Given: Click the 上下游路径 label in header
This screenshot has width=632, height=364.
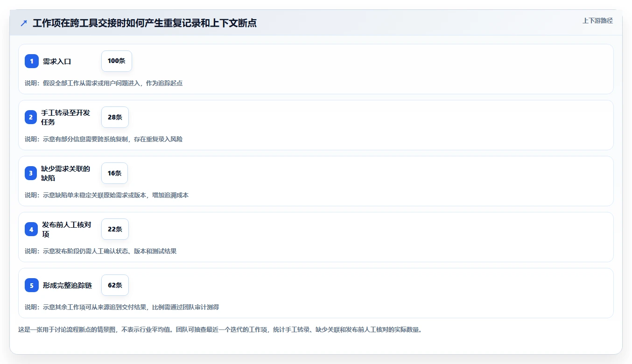Looking at the screenshot, I should click(597, 21).
